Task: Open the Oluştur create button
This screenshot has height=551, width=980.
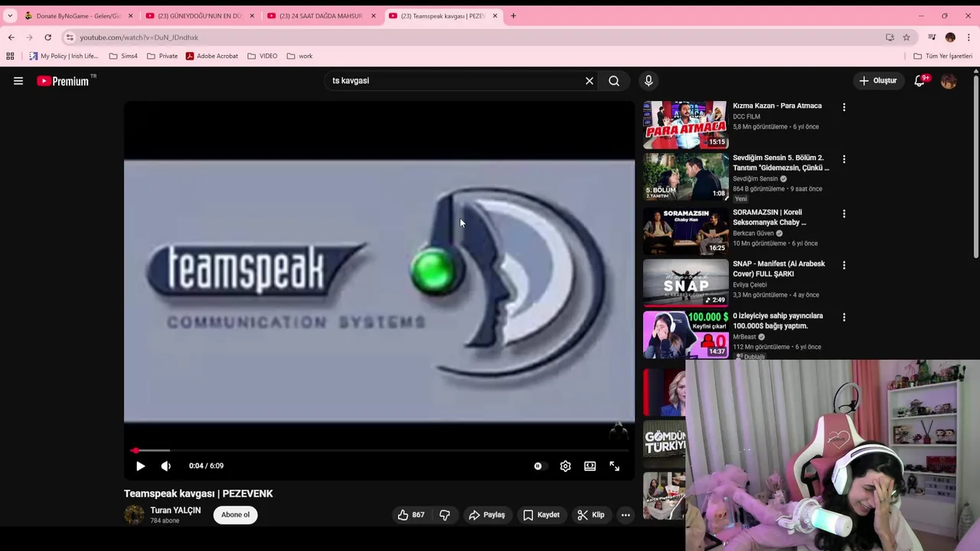Action: click(x=877, y=80)
